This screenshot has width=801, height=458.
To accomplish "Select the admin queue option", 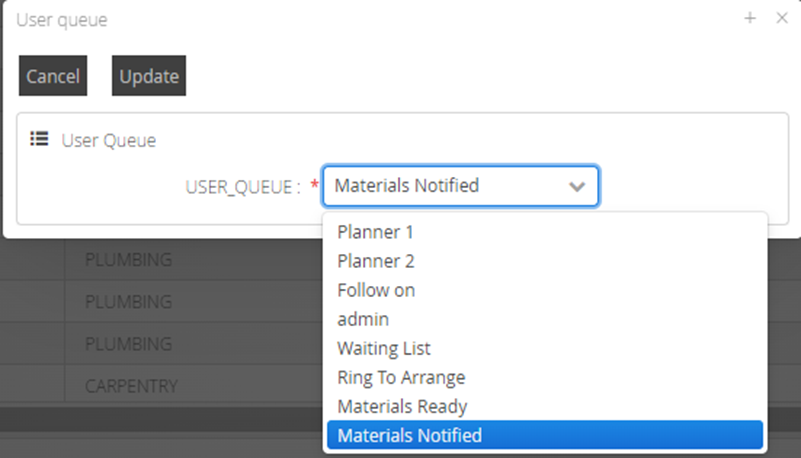I will coord(363,319).
